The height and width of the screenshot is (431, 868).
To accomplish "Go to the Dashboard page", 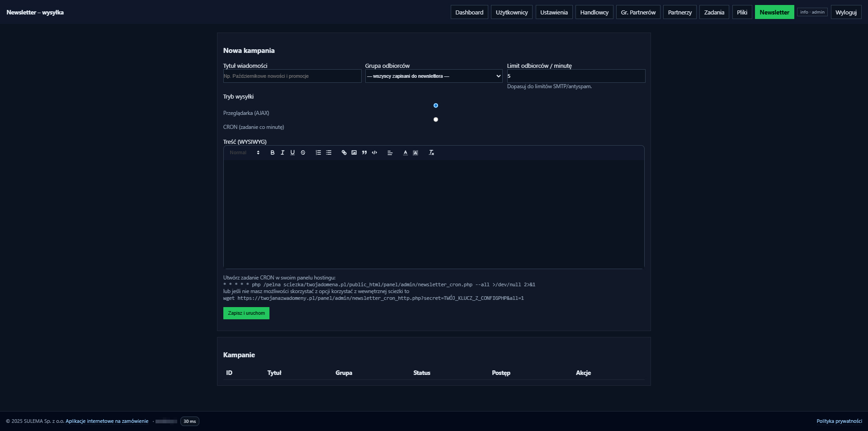I will tap(469, 12).
